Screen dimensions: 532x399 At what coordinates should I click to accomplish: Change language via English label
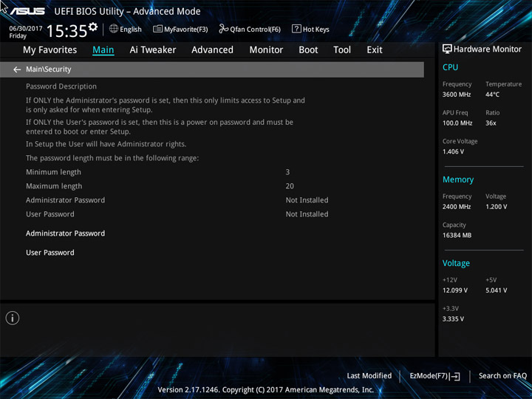click(131, 30)
